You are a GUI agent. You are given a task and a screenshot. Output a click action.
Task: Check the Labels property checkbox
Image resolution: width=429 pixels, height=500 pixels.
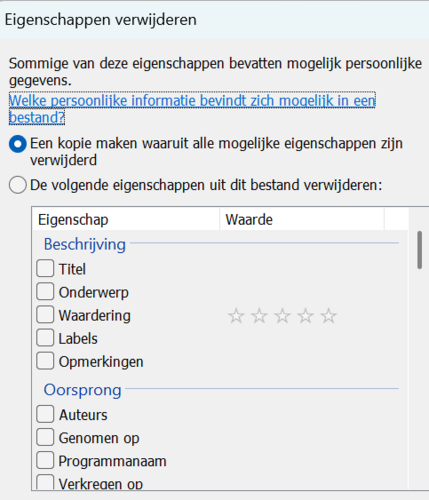click(45, 338)
